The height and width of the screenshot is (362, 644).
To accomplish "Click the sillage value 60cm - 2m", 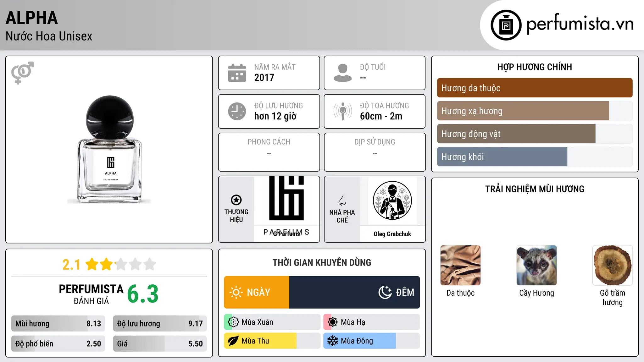I will 381,116.
